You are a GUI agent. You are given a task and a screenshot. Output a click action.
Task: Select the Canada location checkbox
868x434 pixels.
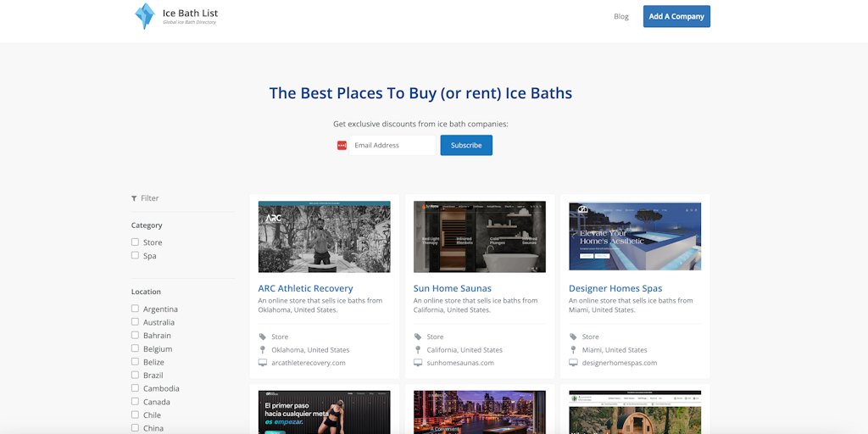coord(135,401)
